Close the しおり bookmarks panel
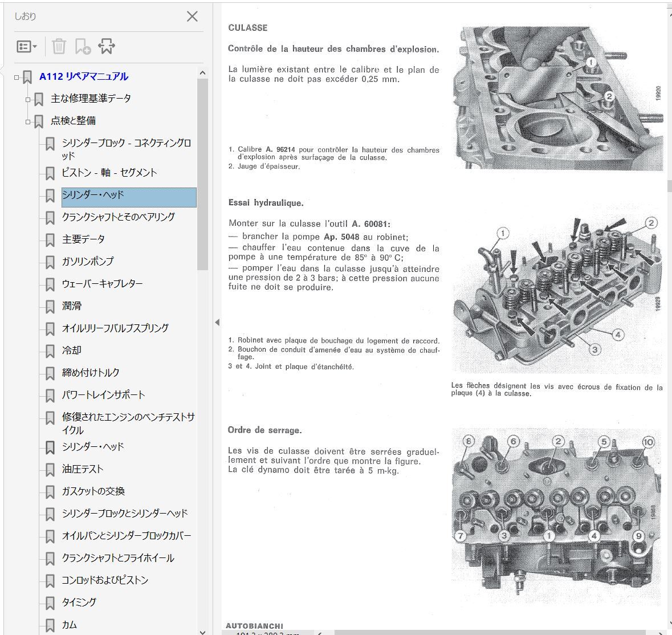672x635 pixels. pos(192,17)
